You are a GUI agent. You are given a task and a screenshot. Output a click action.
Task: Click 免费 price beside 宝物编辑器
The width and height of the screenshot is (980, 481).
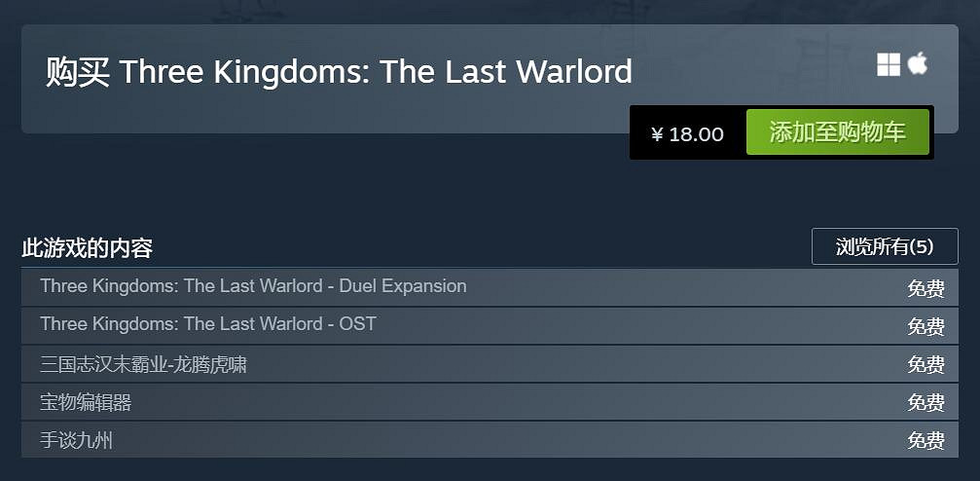point(926,402)
